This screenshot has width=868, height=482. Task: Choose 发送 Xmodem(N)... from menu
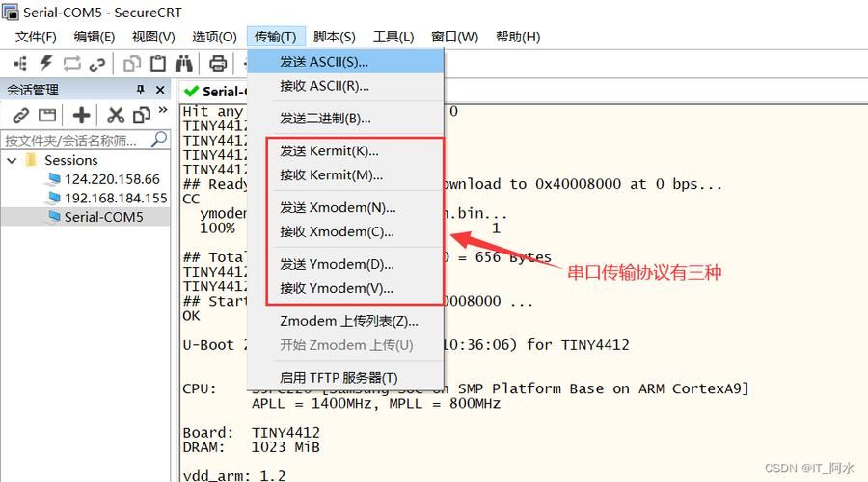[x=337, y=207]
